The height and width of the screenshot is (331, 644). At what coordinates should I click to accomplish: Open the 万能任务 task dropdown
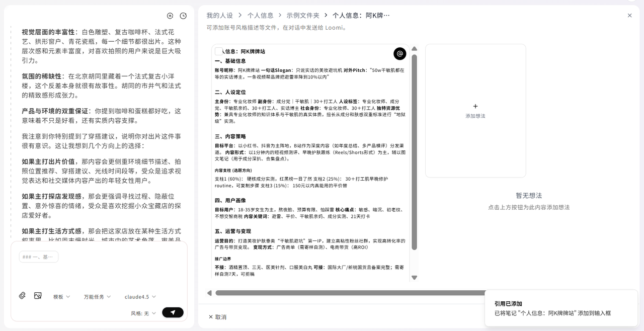point(97,297)
